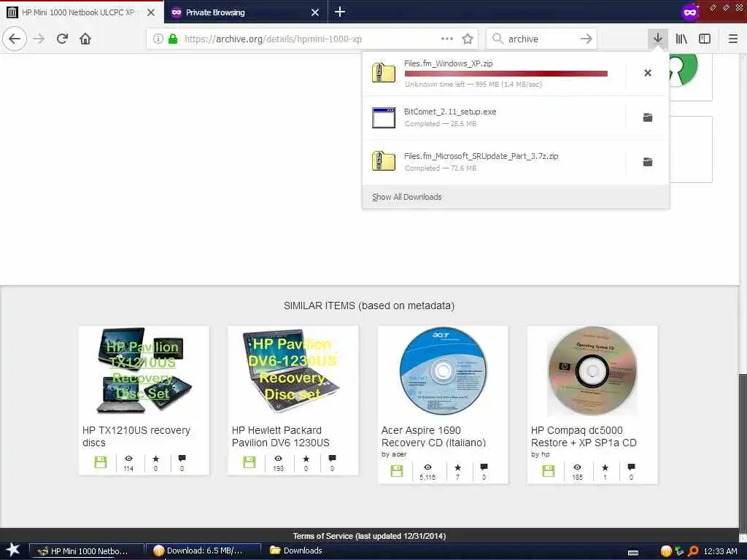Viewport: 747px width, 560px height.
Task: Click the taskbar clock showing 12:33 AM
Action: click(720, 551)
